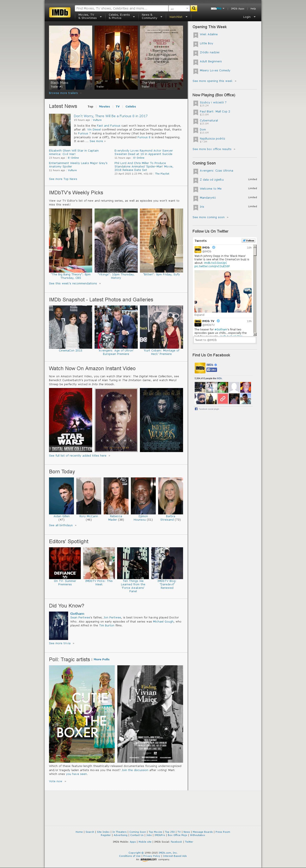The image size is (306, 868).
Task: Add Iris to watchlist plus icon
Action: (196, 208)
